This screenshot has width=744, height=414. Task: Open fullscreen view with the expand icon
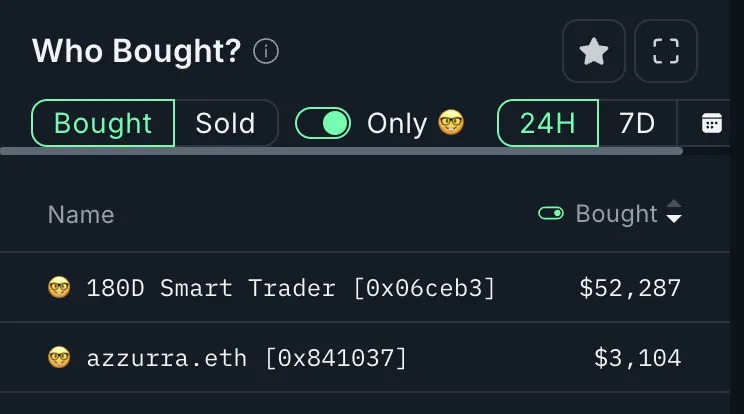click(x=666, y=51)
